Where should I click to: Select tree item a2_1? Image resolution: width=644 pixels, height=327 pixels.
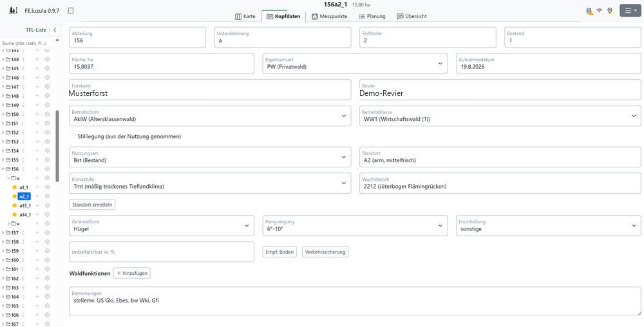point(24,196)
